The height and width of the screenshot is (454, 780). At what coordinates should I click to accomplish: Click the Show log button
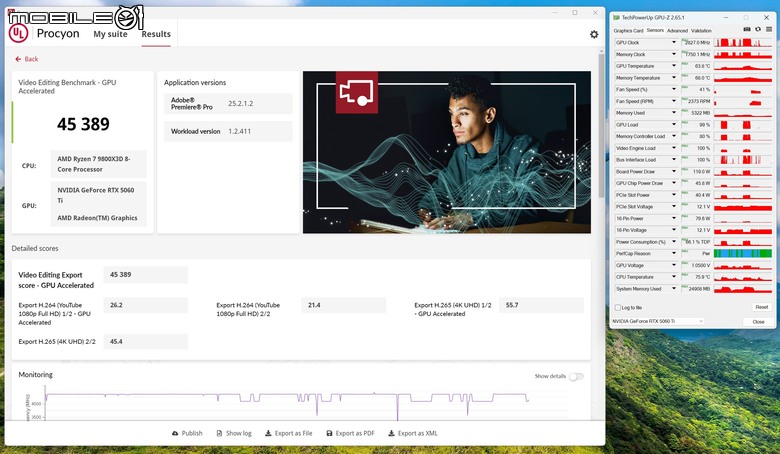pos(234,433)
